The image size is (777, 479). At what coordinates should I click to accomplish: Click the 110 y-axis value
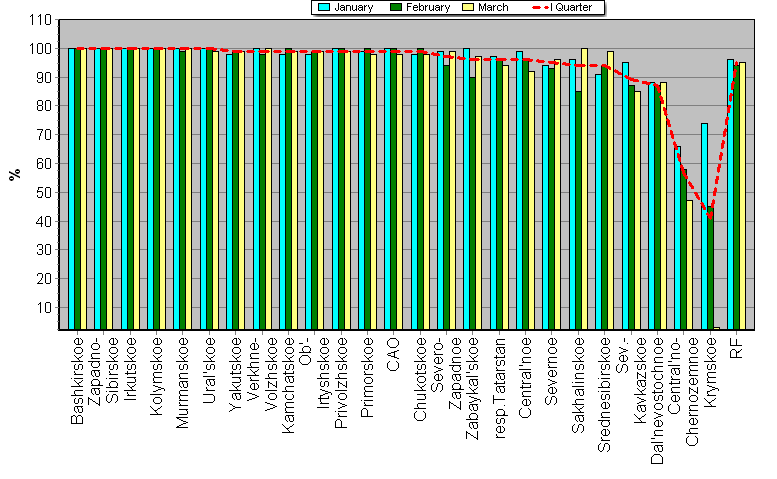point(41,20)
